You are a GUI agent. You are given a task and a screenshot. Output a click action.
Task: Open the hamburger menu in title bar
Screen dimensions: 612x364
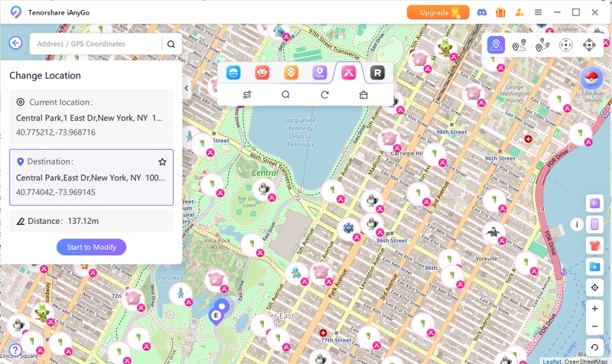coord(539,12)
